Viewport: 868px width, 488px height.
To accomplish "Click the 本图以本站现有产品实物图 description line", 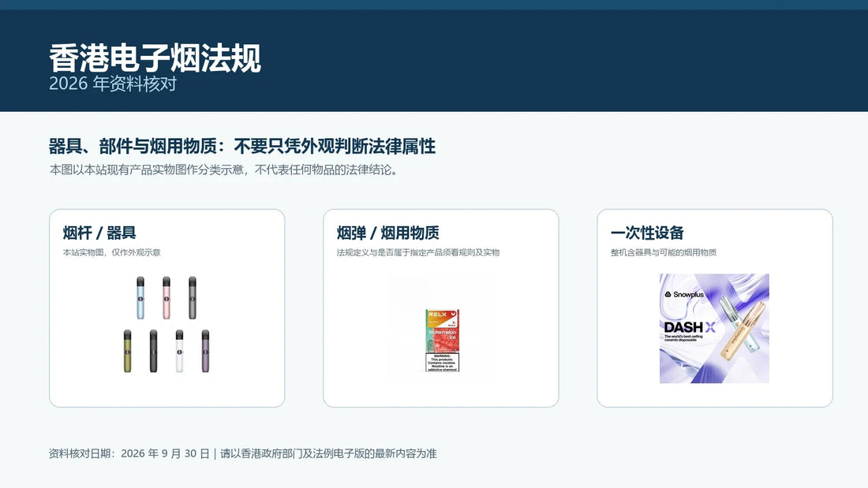I will click(224, 169).
